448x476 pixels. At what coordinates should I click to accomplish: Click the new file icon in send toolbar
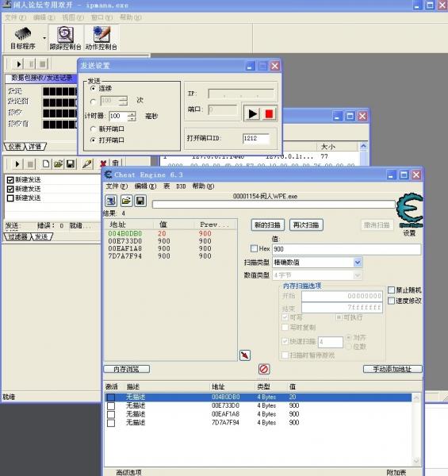46,164
